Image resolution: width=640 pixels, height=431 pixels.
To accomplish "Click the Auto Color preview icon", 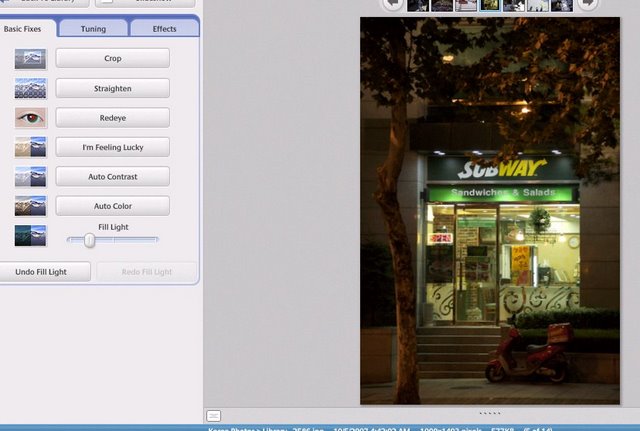I will pyautogui.click(x=31, y=206).
